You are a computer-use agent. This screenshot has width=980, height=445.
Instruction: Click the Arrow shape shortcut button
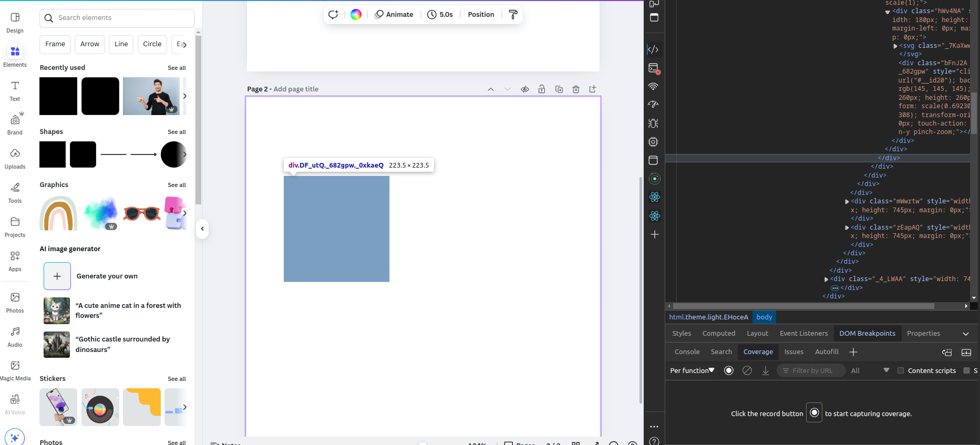pos(90,44)
